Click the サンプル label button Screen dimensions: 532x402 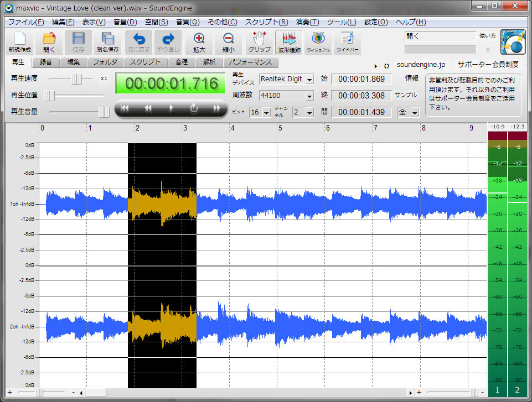click(405, 95)
